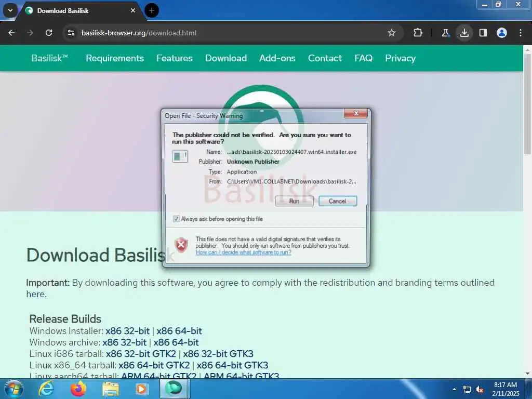Click the page vertical scrollbar thumb
The width and height of the screenshot is (532, 399).
tap(527, 103)
